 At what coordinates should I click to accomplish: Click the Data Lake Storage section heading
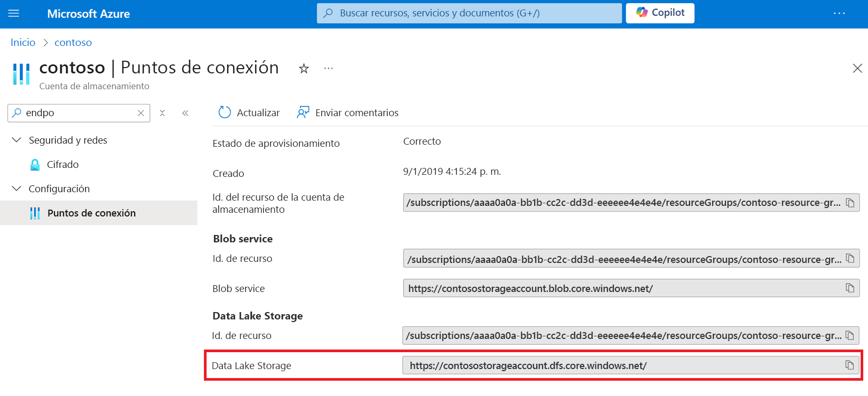[258, 316]
